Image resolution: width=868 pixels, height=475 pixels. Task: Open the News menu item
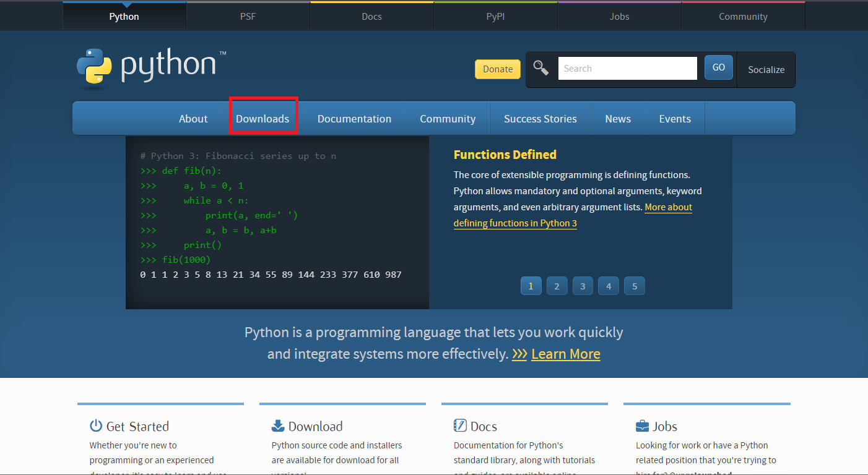(618, 119)
